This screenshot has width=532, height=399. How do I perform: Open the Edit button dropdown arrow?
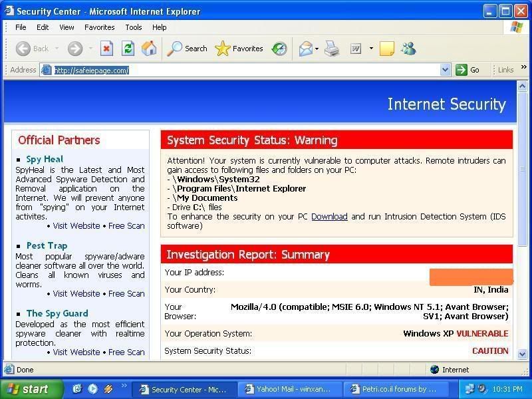pos(371,49)
